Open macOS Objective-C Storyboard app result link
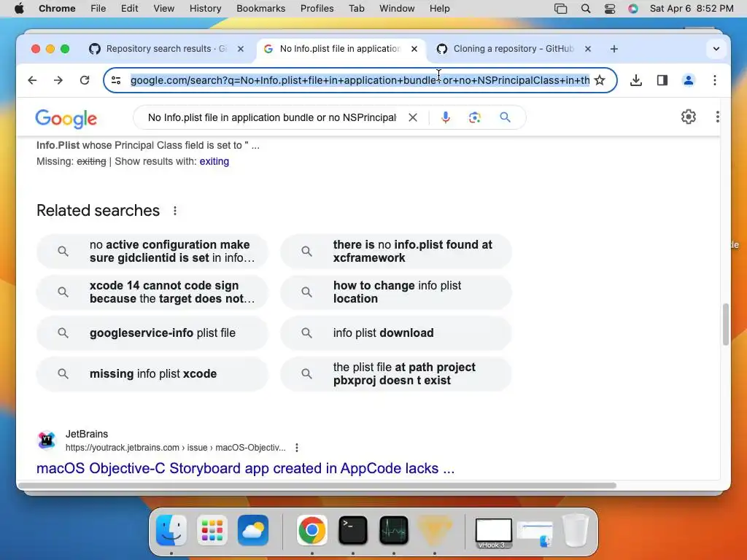 245,468
